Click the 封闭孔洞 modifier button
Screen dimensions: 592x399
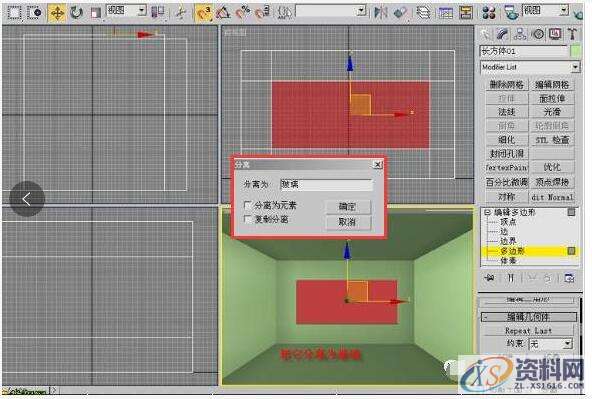click(506, 154)
